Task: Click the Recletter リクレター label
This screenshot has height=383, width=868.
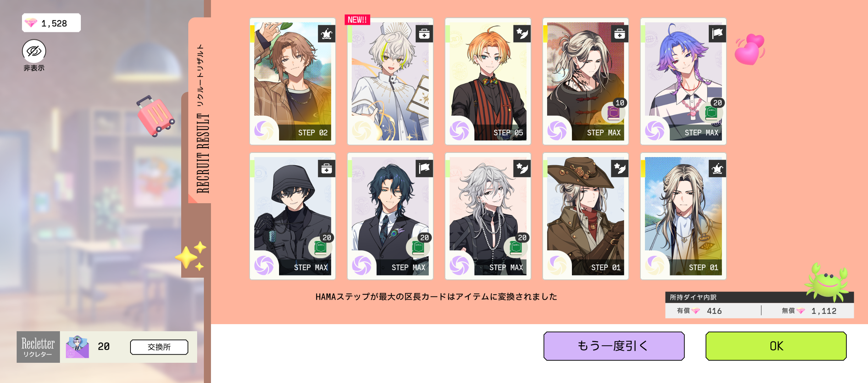Action: pyautogui.click(x=38, y=347)
